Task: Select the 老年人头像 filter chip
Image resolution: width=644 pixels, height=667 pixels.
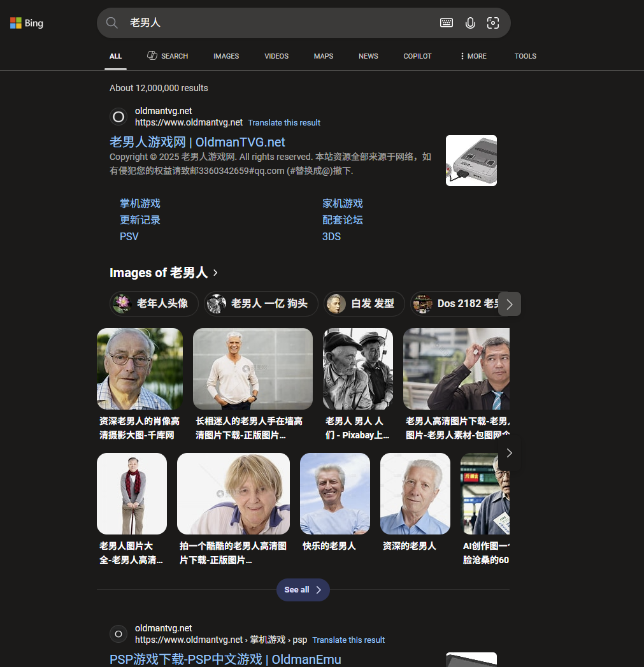Action: pos(154,304)
